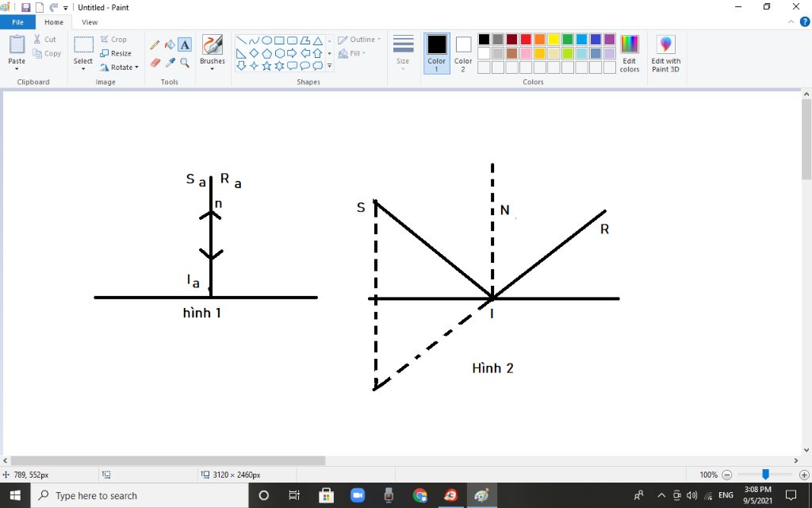Open the shape Fill dropdown
The image size is (812, 508).
(x=352, y=53)
